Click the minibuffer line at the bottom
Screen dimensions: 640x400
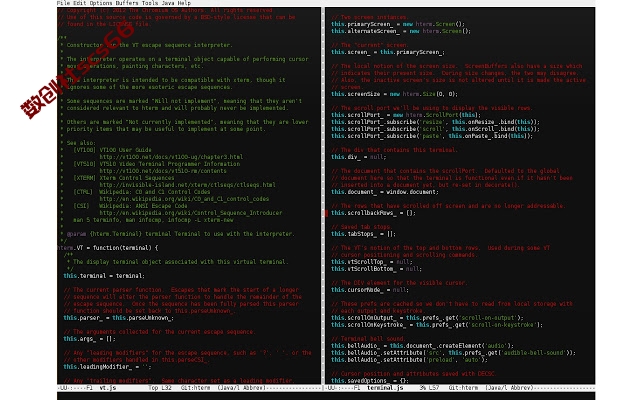(x=326, y=396)
